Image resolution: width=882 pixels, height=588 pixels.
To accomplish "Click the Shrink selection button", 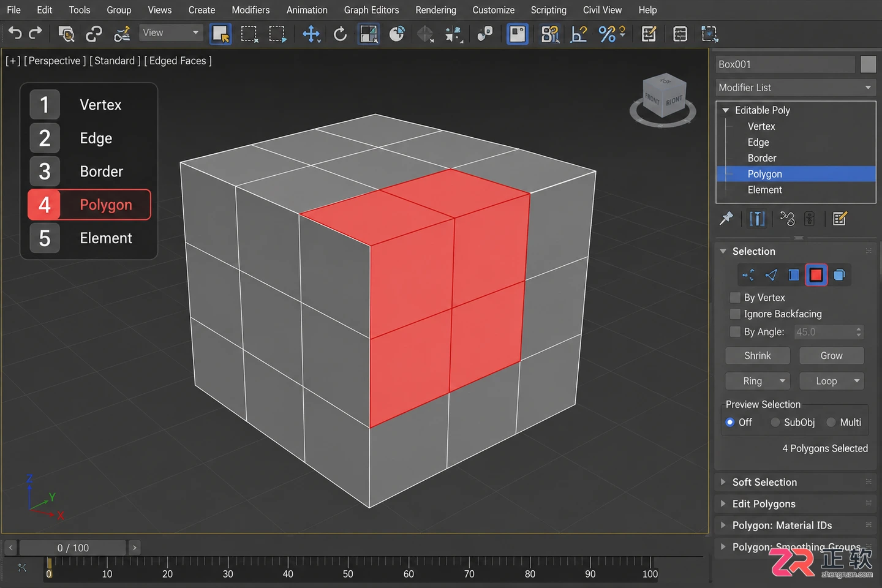I will (x=758, y=355).
